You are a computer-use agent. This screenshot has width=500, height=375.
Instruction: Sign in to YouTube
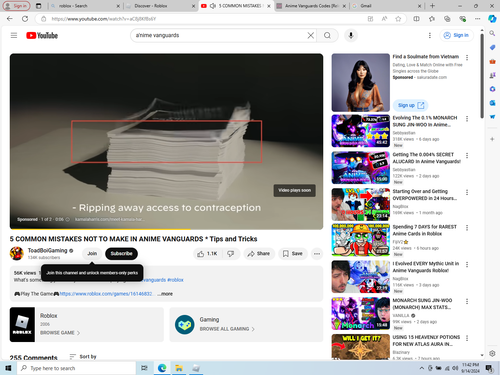click(x=456, y=35)
